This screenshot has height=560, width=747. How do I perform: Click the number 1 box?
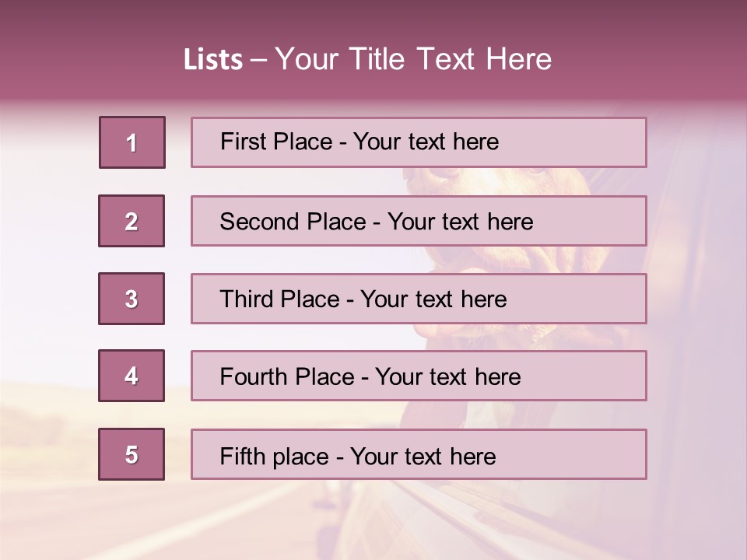tap(132, 142)
